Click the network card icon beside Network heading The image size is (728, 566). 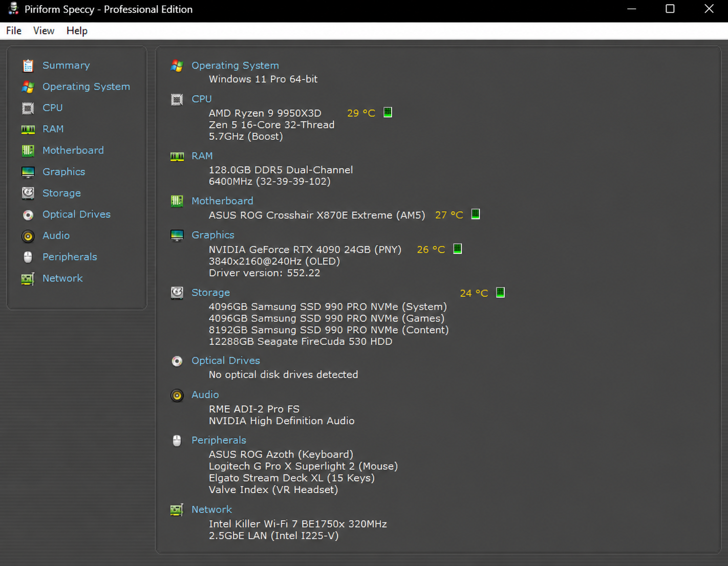[x=177, y=510]
